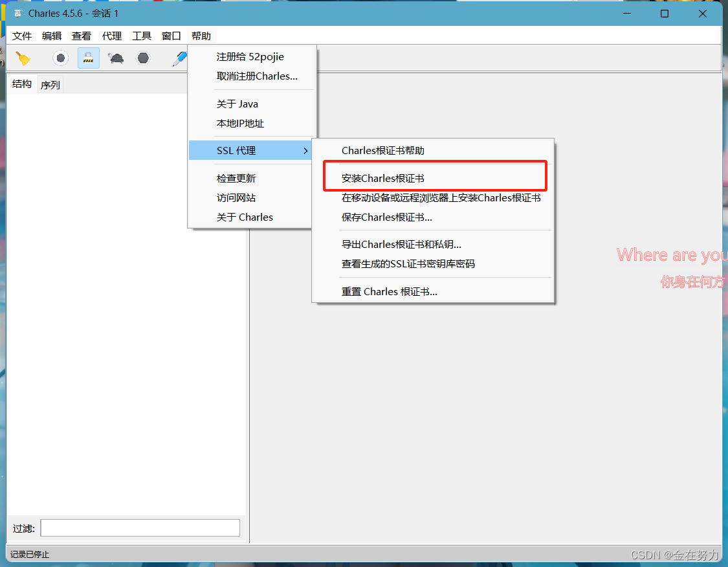This screenshot has width=728, height=567.
Task: Switch to the 结构 tab
Action: click(x=22, y=84)
